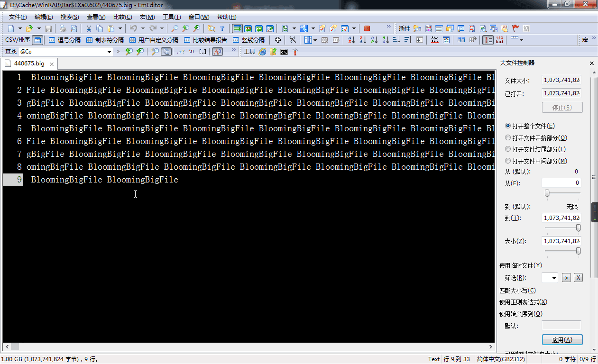Click the Internet Explorer tool icon

tap(262, 52)
